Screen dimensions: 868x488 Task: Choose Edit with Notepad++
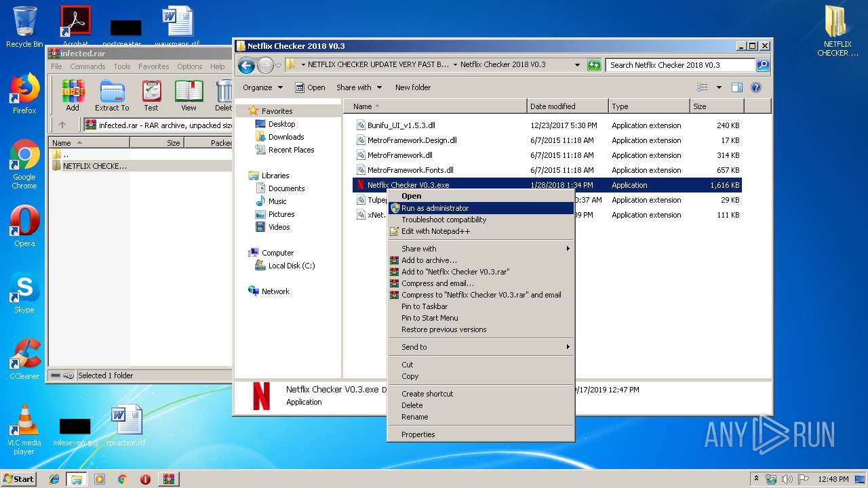point(481,231)
